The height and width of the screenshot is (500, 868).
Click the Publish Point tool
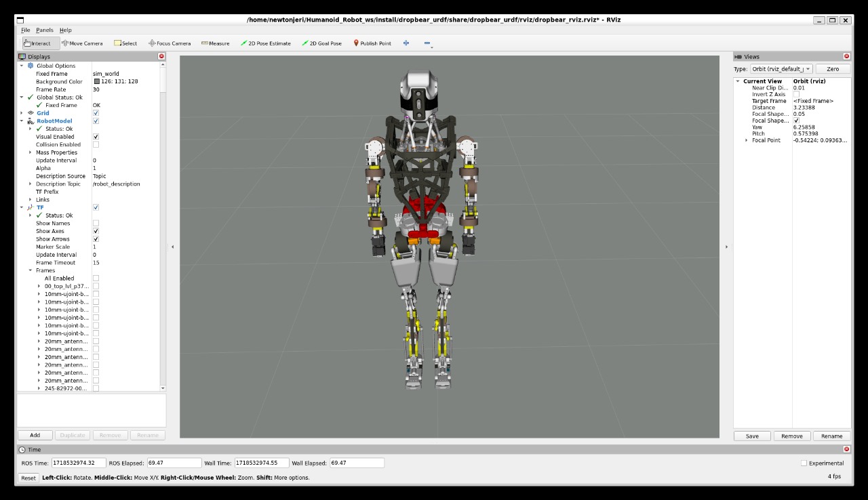[372, 43]
